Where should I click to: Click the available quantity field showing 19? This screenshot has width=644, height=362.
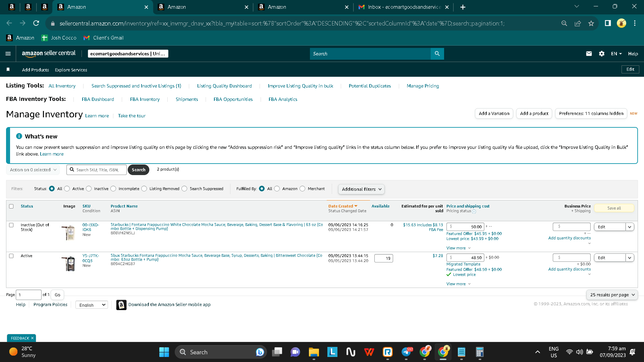(383, 258)
